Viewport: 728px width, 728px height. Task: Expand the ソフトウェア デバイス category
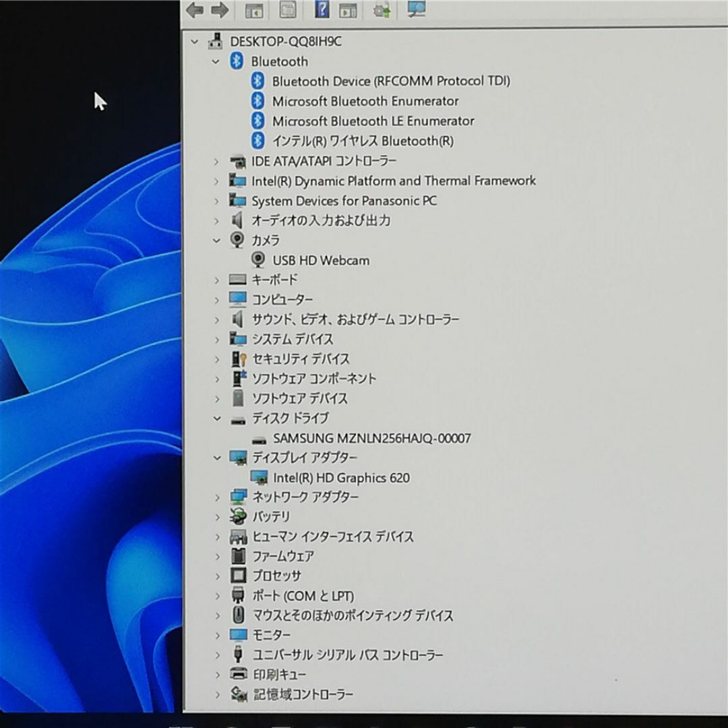click(x=216, y=399)
